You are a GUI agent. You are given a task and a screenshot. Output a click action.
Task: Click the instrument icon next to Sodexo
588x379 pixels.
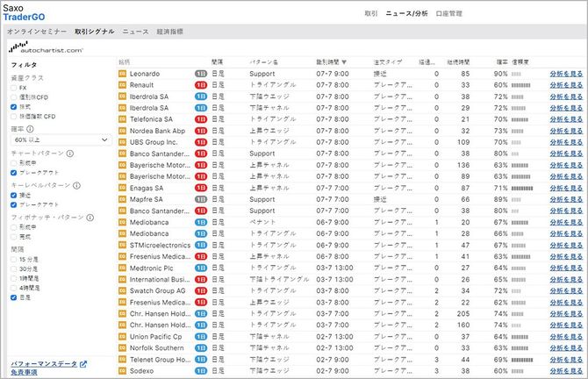coord(122,371)
